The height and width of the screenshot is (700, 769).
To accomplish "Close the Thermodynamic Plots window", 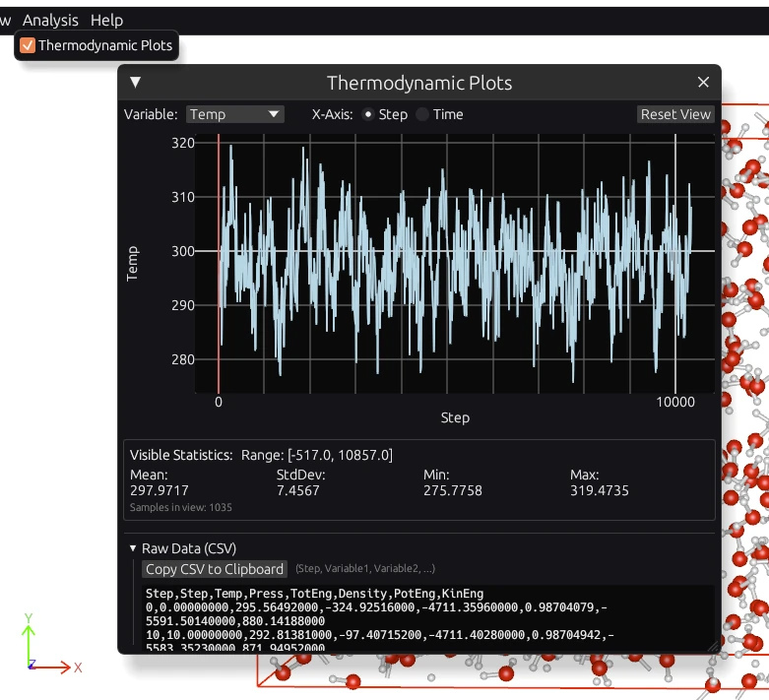I will click(703, 83).
